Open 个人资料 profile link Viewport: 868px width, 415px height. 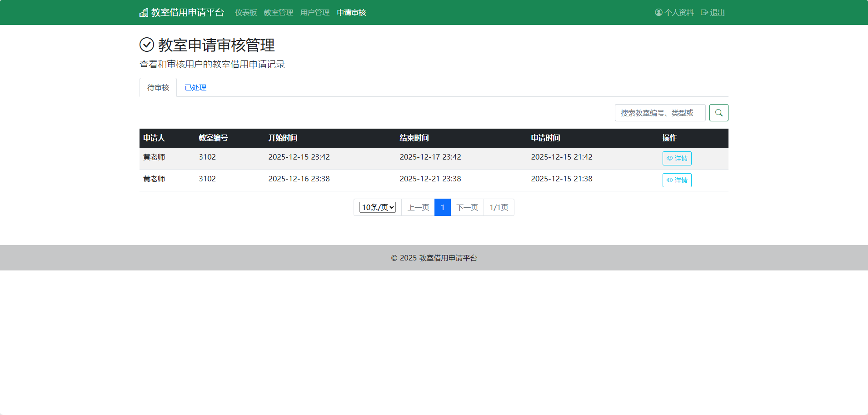pos(674,13)
